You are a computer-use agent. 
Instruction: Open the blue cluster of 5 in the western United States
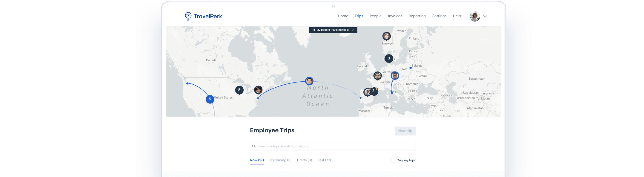pyautogui.click(x=210, y=99)
